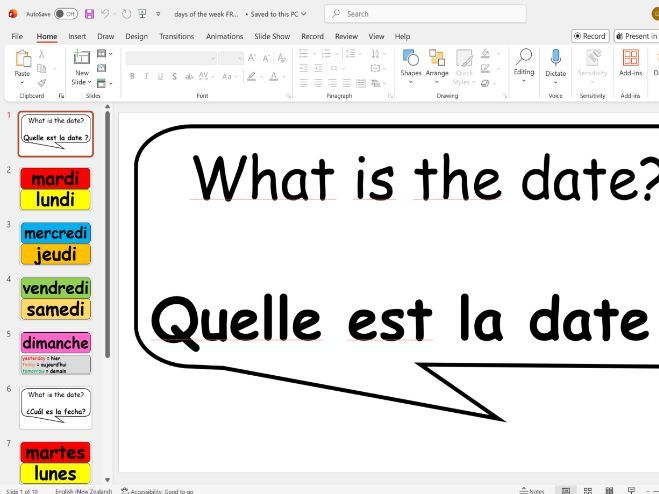Start slideshow from beginning via title bar icon

[143, 14]
